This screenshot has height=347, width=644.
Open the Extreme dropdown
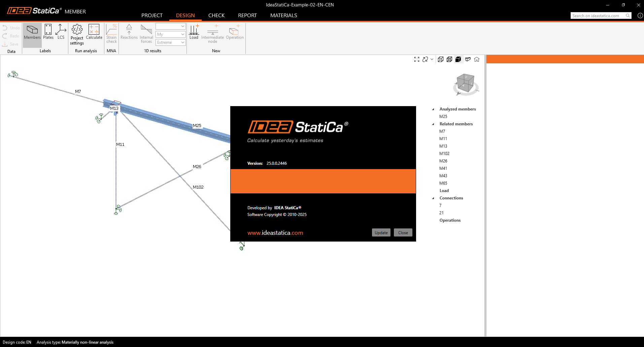(x=171, y=42)
